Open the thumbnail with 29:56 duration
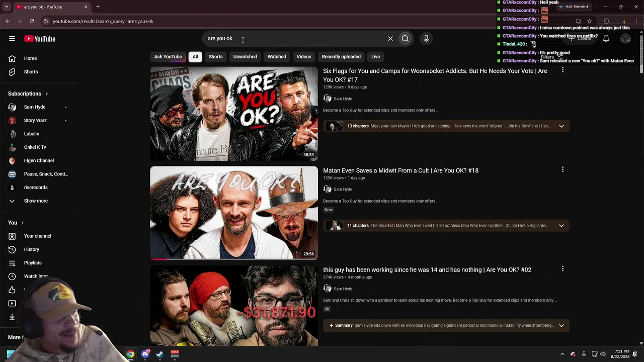The image size is (644, 362). point(234,213)
